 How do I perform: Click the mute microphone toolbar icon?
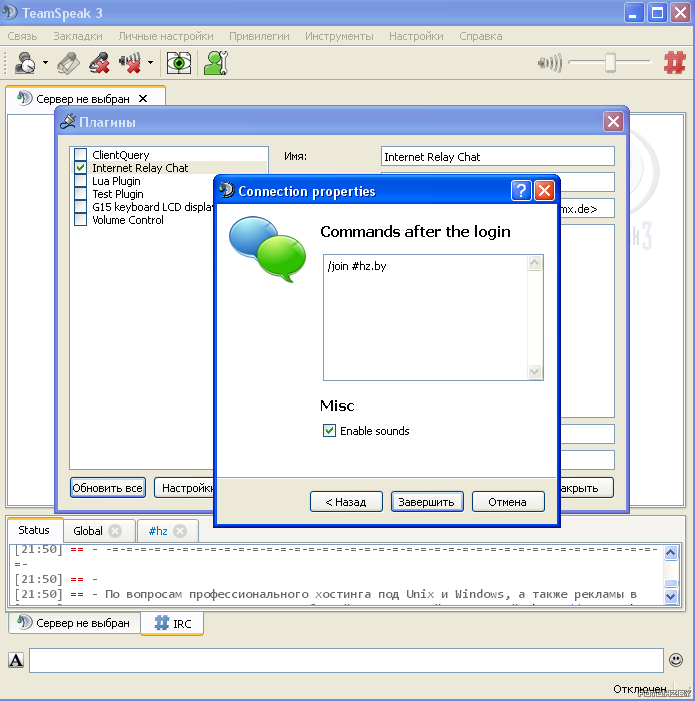point(99,63)
